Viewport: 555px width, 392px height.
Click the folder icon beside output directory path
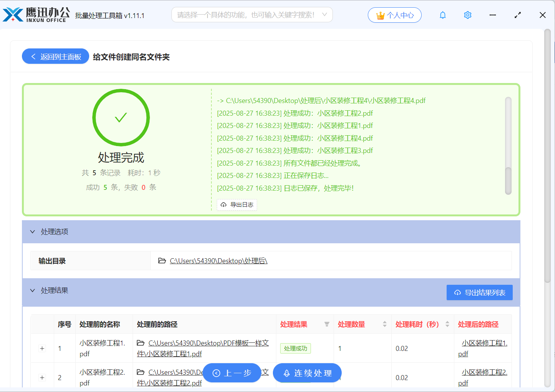point(162,261)
